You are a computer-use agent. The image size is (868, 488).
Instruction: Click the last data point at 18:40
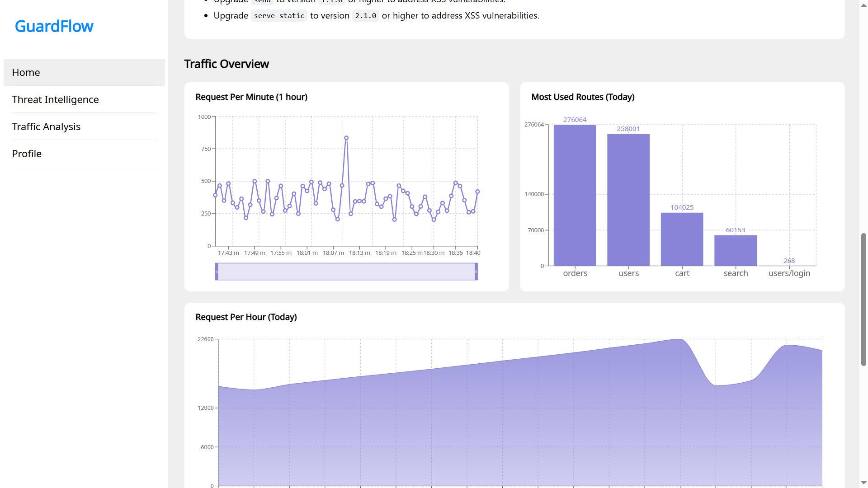[x=477, y=192]
